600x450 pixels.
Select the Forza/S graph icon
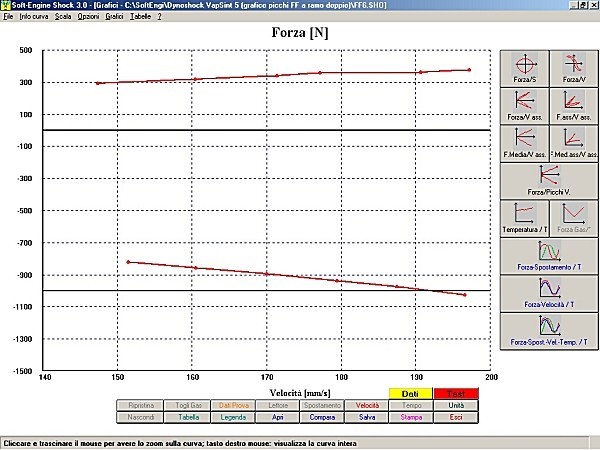coord(523,66)
